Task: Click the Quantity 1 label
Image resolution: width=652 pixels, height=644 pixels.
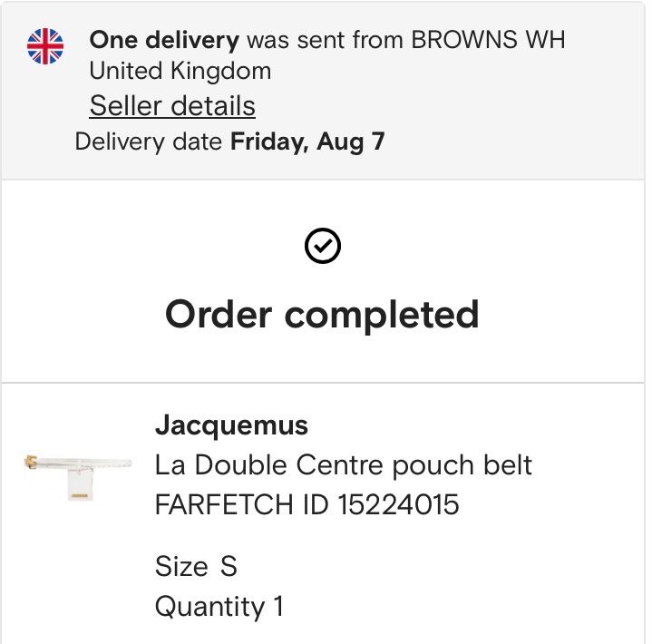Action: [219, 607]
